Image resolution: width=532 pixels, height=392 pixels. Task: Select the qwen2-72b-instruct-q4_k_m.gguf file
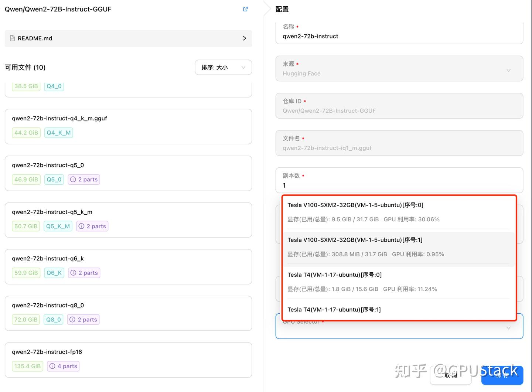pyautogui.click(x=128, y=126)
